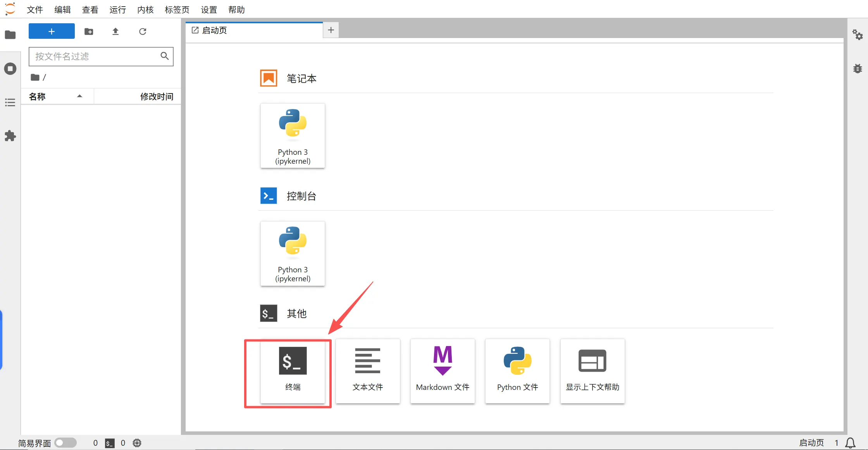The width and height of the screenshot is (868, 450).
Task: Create a new 文本文件 text file
Action: [x=367, y=371]
